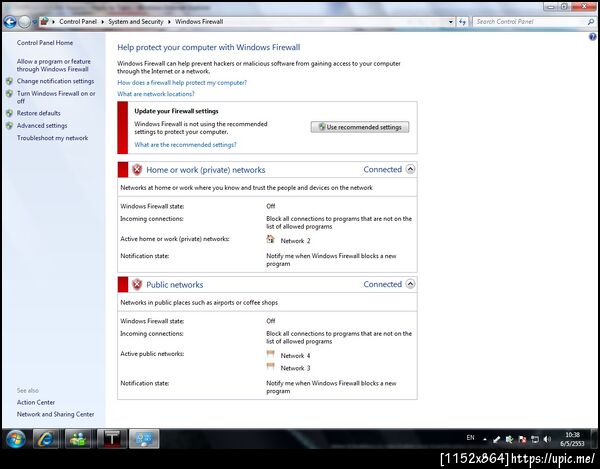Click the Windows Firewall breadcrumb
600x469 pixels.
pos(199,22)
